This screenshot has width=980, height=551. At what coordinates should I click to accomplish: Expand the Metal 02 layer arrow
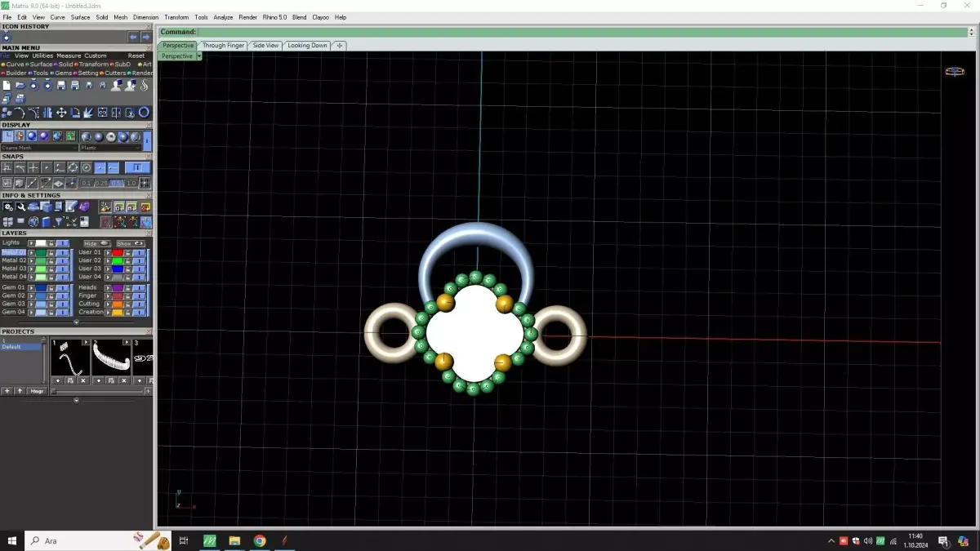[x=31, y=260]
